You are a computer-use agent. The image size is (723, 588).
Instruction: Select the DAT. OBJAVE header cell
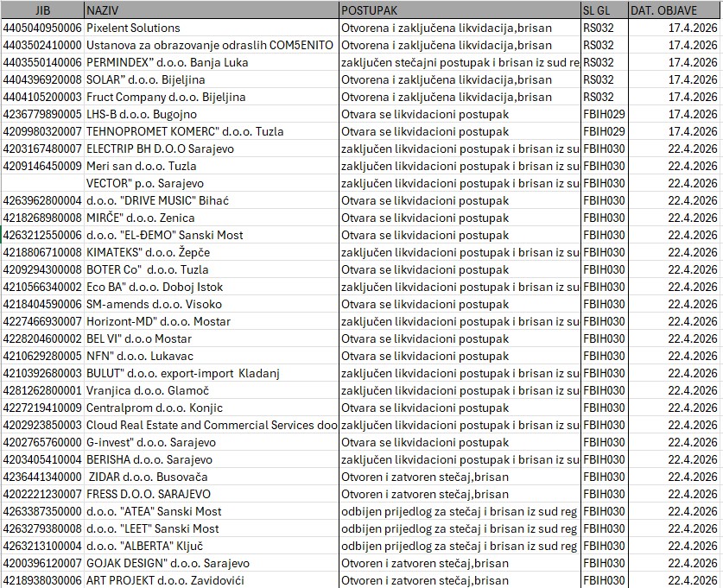[674, 10]
